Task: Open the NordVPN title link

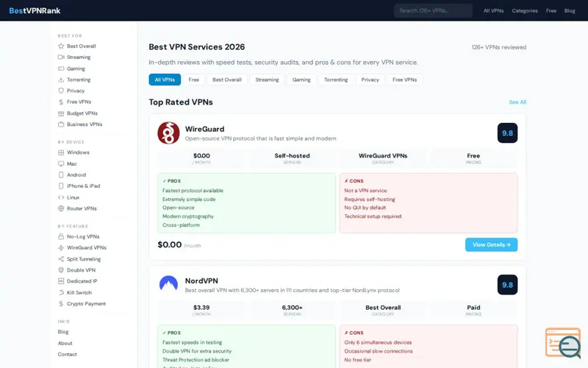Action: (x=201, y=280)
